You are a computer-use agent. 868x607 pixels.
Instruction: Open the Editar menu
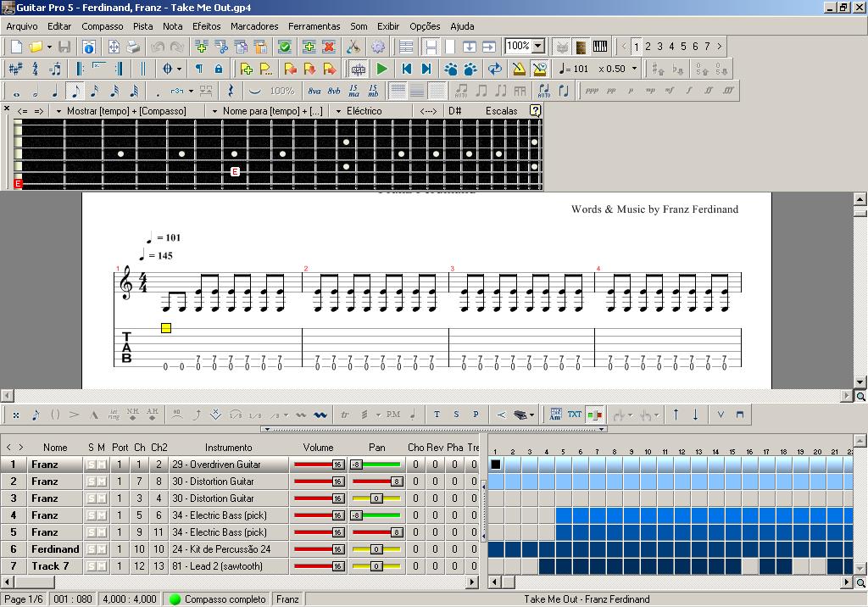coord(59,26)
